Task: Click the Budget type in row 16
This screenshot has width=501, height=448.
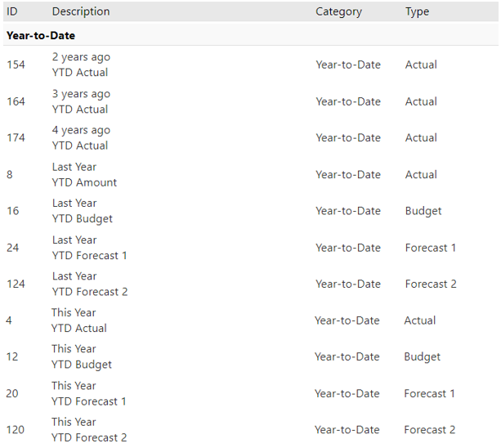Action: pos(423,211)
